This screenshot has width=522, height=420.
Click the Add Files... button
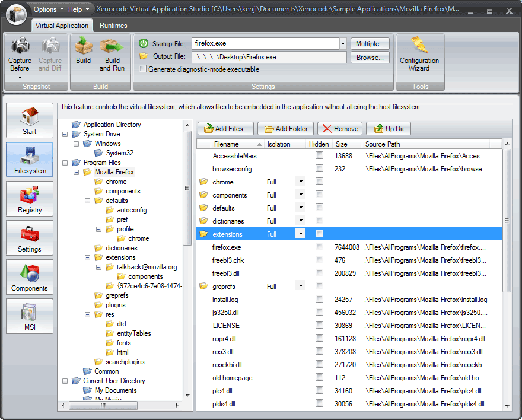point(226,129)
